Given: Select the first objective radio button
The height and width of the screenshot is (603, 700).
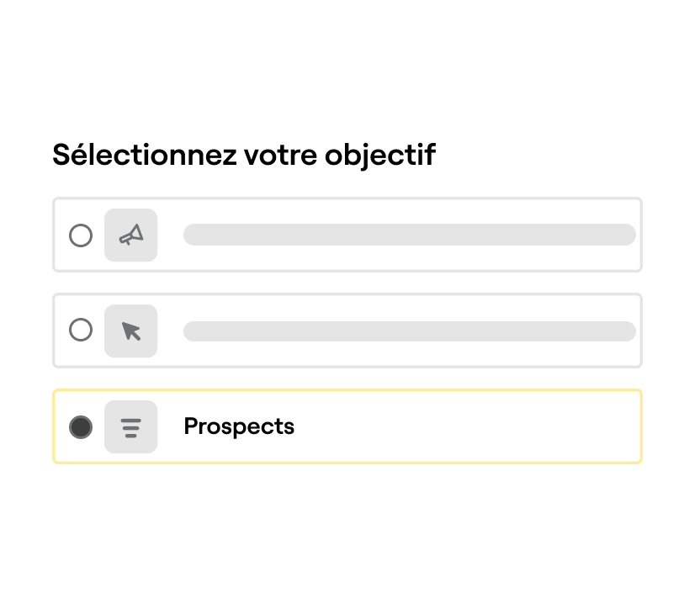Looking at the screenshot, I should click(x=81, y=235).
